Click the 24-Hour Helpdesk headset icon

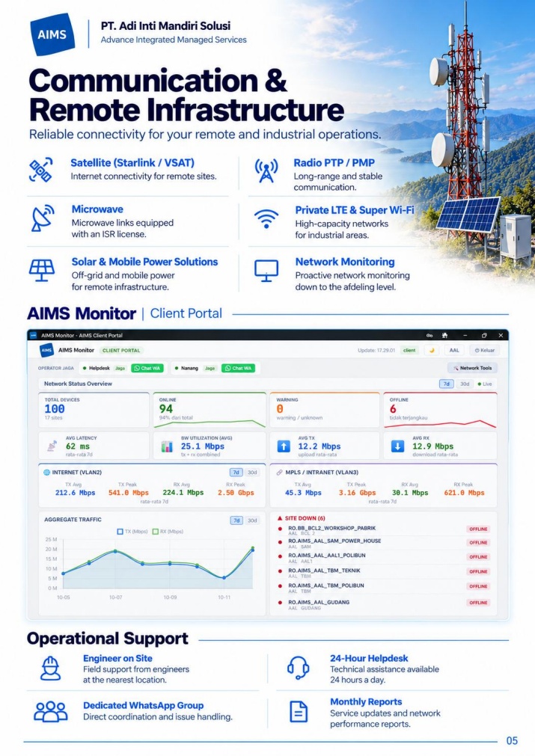pyautogui.click(x=298, y=668)
